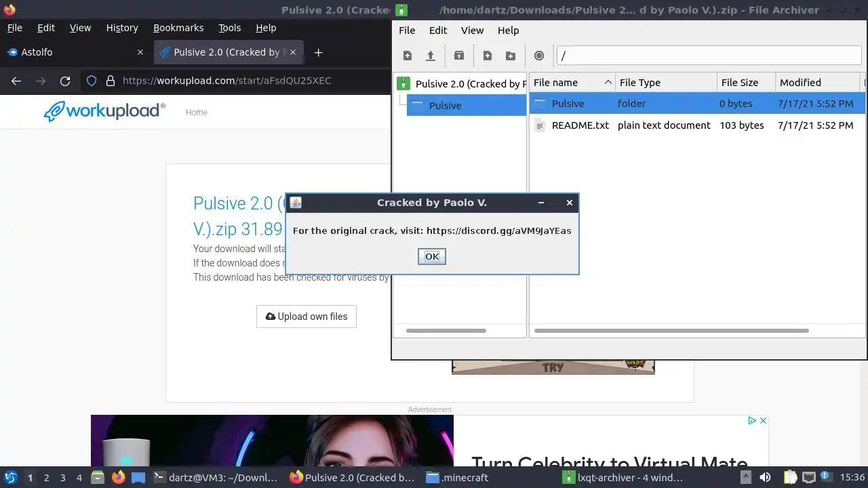This screenshot has height=488, width=868.
Task: Click the network tray icon
Action: (808, 477)
